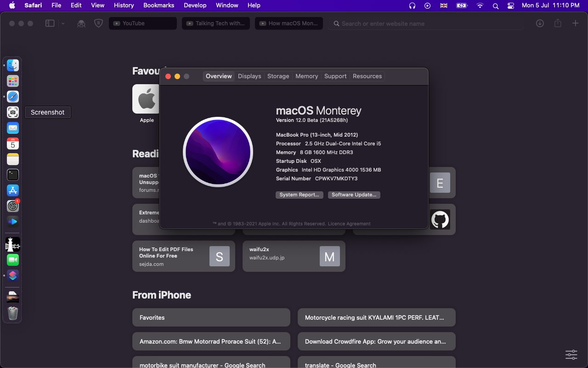The image size is (588, 368).
Task: Select the Overview tab
Action: pyautogui.click(x=219, y=76)
